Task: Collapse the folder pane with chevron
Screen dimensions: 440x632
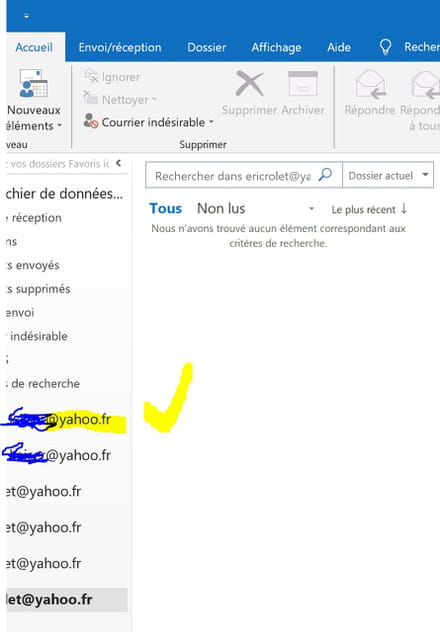Action: 118,163
